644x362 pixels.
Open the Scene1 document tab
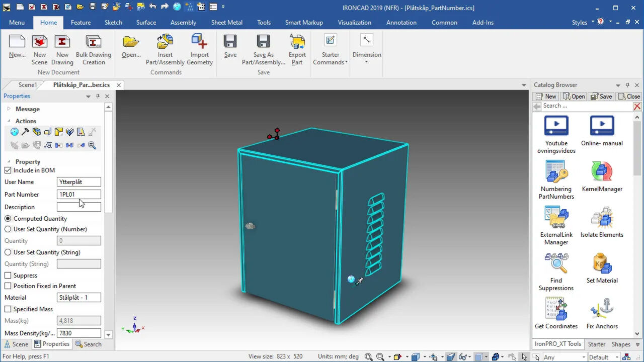pyautogui.click(x=28, y=85)
